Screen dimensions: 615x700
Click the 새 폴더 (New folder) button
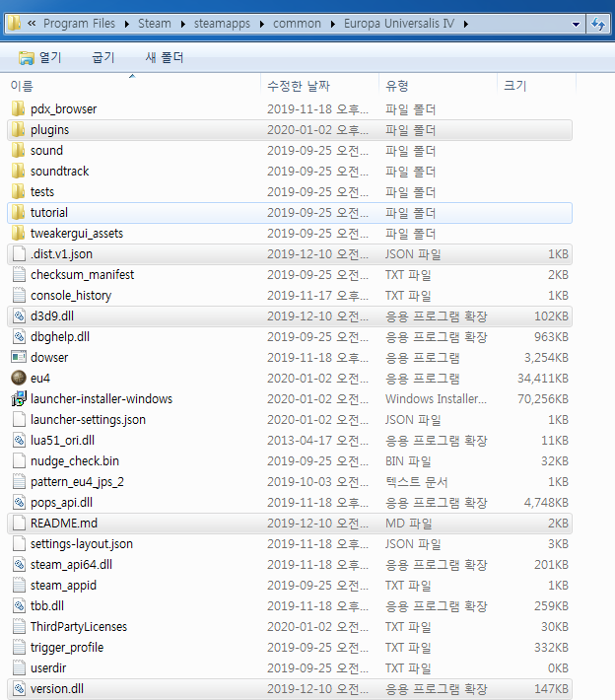[x=165, y=57]
